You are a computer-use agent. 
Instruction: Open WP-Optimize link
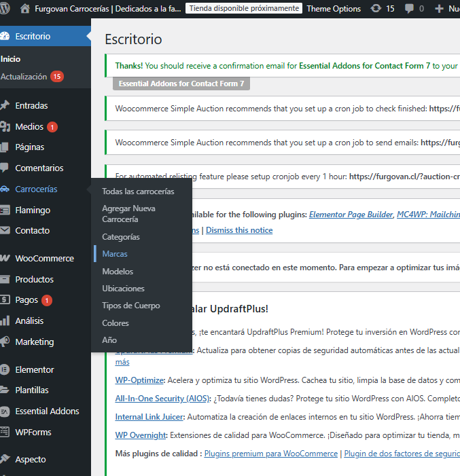click(x=139, y=380)
